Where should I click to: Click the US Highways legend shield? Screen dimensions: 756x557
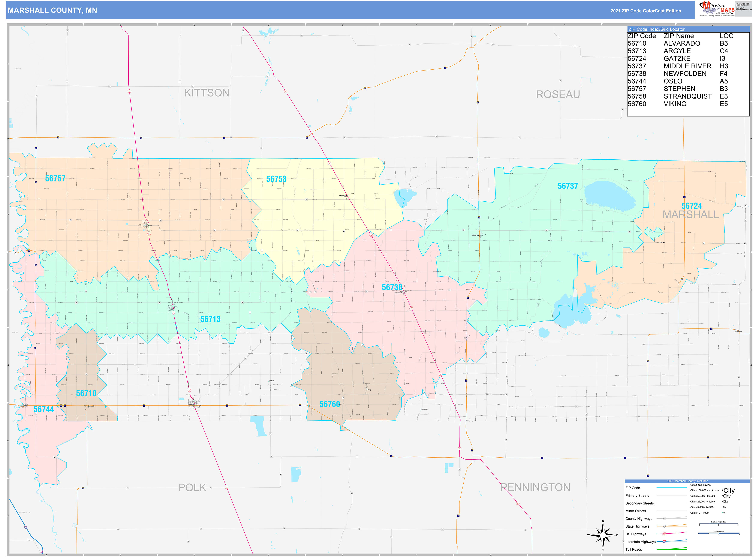(x=664, y=534)
